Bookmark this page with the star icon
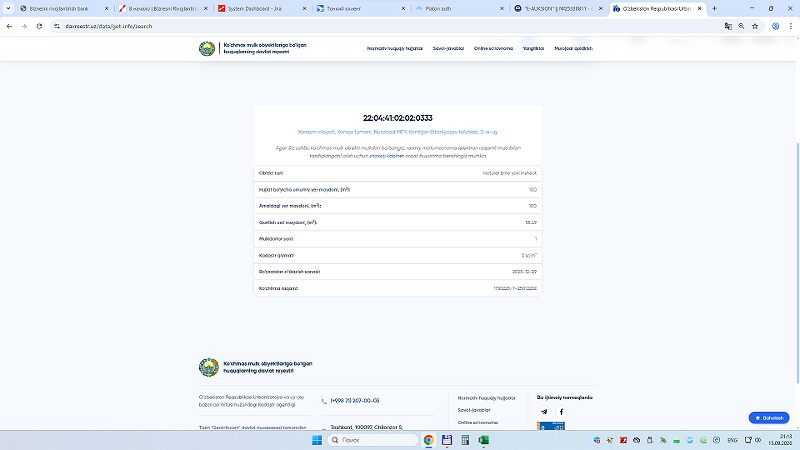The image size is (800, 450). 755,26
